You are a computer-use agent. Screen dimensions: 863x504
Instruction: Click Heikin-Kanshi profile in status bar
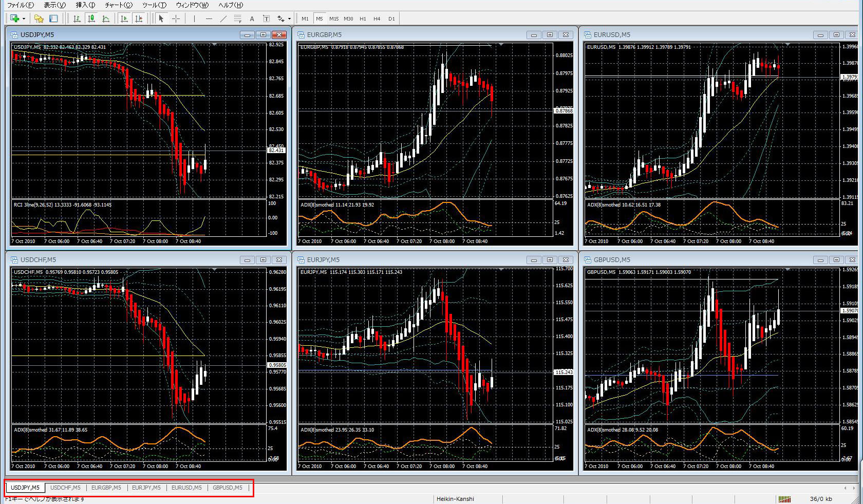point(456,499)
